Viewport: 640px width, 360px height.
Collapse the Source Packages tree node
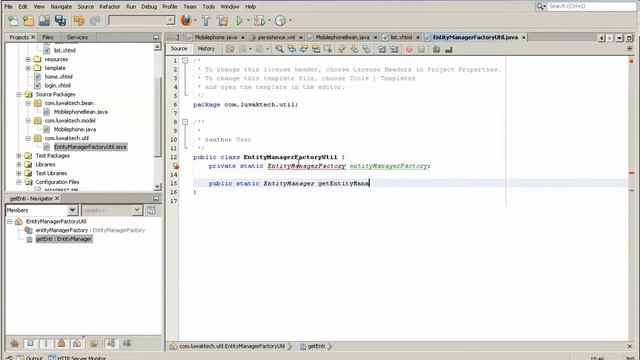tap(19, 94)
